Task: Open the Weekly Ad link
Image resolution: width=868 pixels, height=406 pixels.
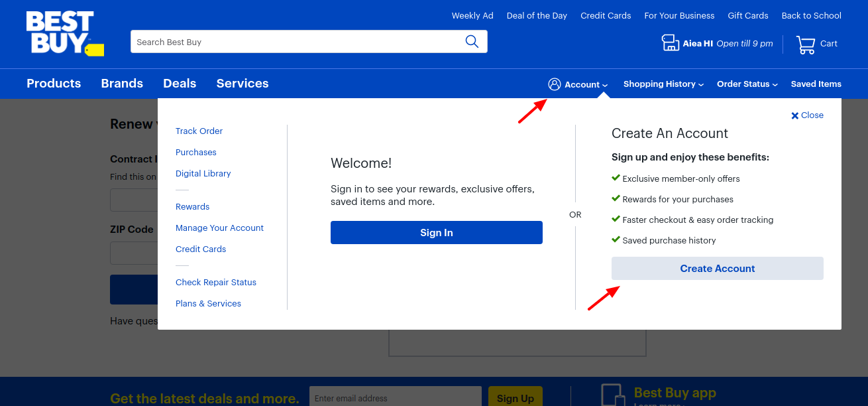Action: [x=472, y=15]
